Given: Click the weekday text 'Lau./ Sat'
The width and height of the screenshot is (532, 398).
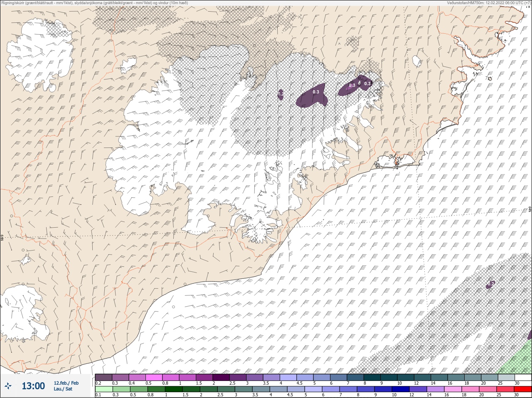Looking at the screenshot, I should pos(63,389).
